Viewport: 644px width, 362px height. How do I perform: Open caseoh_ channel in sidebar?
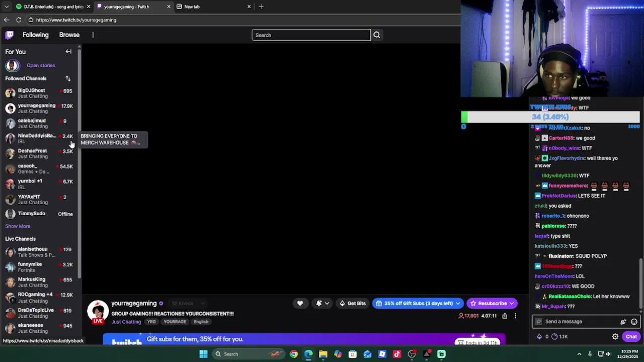[39, 168]
